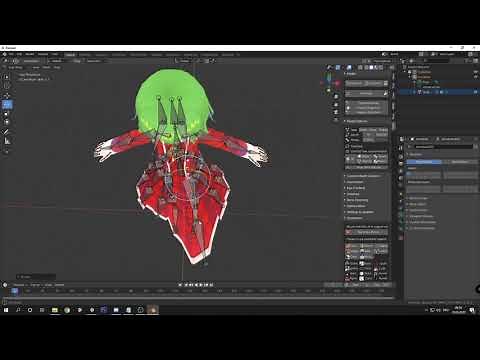Select the 3D Cursor tool
The height and width of the screenshot is (360, 480).
(x=7, y=86)
